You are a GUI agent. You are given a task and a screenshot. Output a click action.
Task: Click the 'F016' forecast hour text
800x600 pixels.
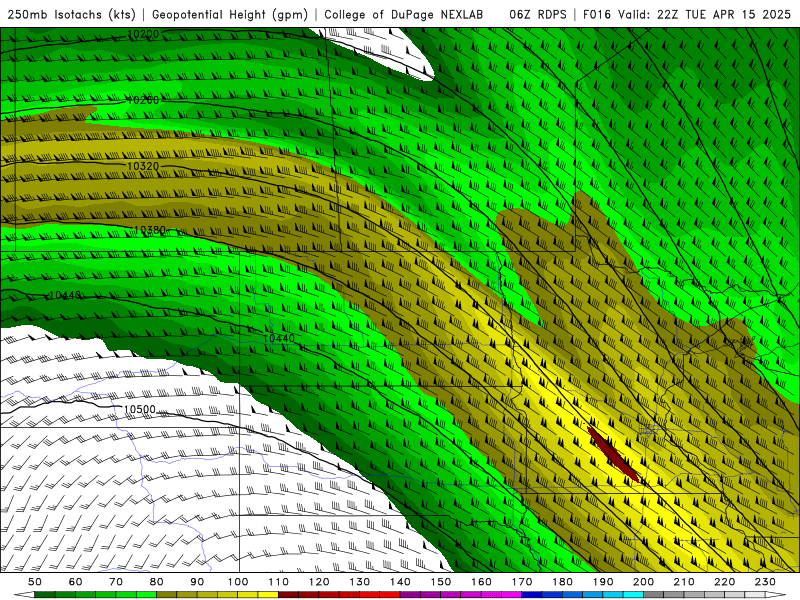tap(596, 14)
